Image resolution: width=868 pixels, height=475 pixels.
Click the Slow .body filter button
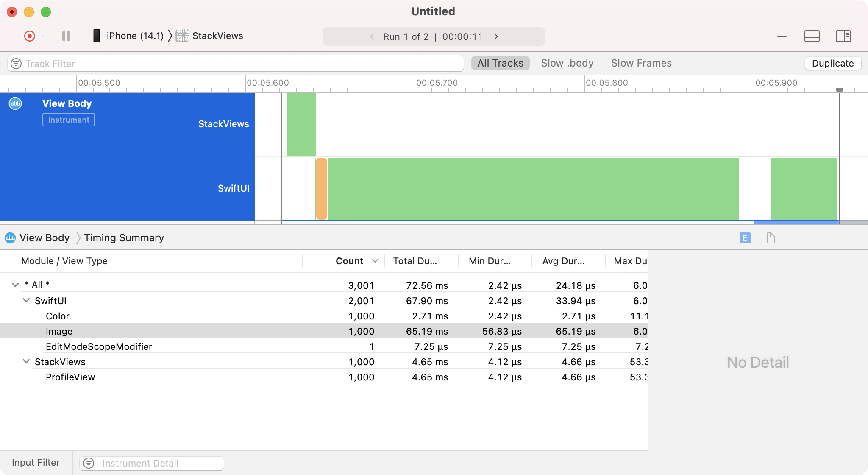click(566, 63)
